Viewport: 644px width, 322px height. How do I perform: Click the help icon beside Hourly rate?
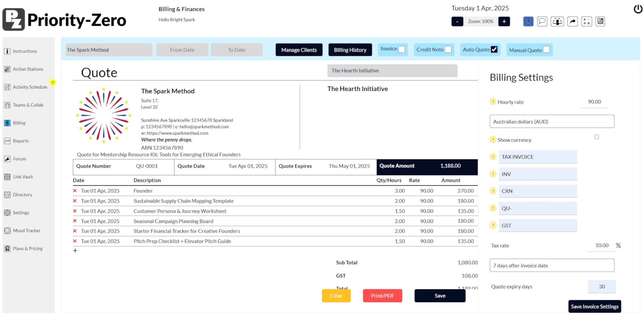click(493, 102)
